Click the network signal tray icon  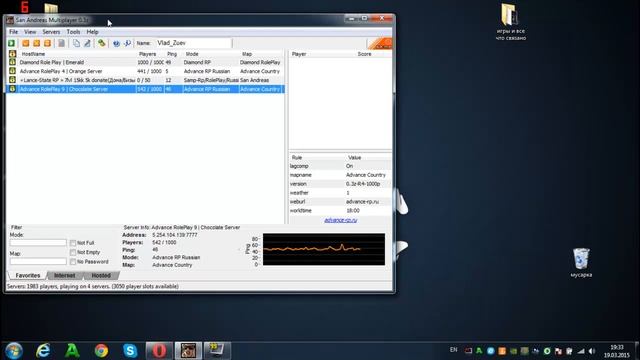pos(581,351)
